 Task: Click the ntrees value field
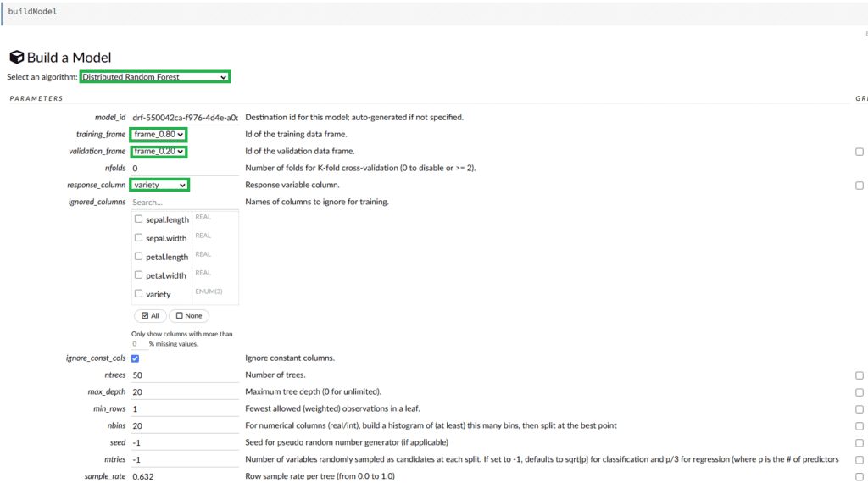(x=184, y=375)
